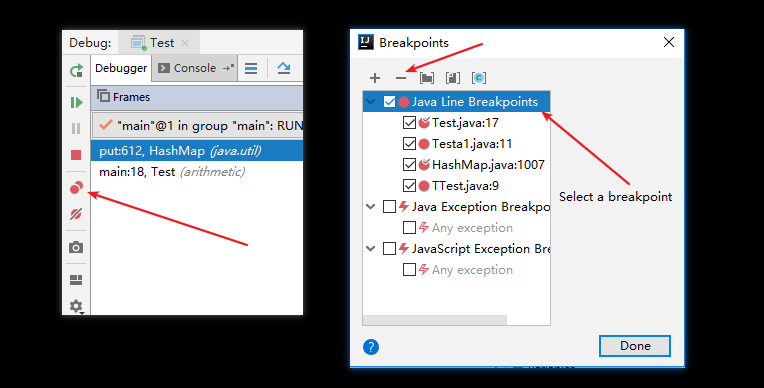
Task: Enable the JavaScript Exception Breakpoints checkbox
Action: click(389, 249)
